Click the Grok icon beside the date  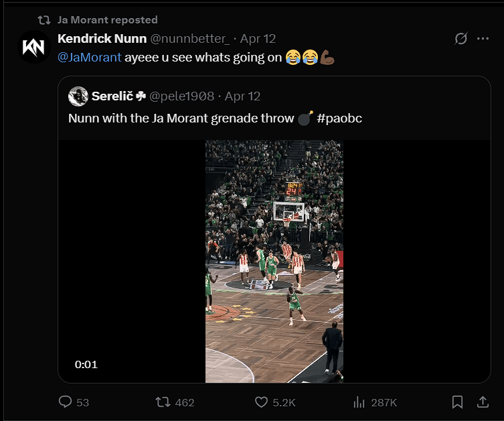pyautogui.click(x=460, y=39)
